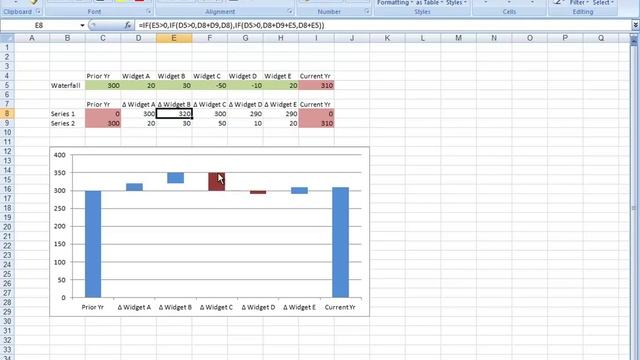Select the Widget D cell showing -10

[245, 85]
